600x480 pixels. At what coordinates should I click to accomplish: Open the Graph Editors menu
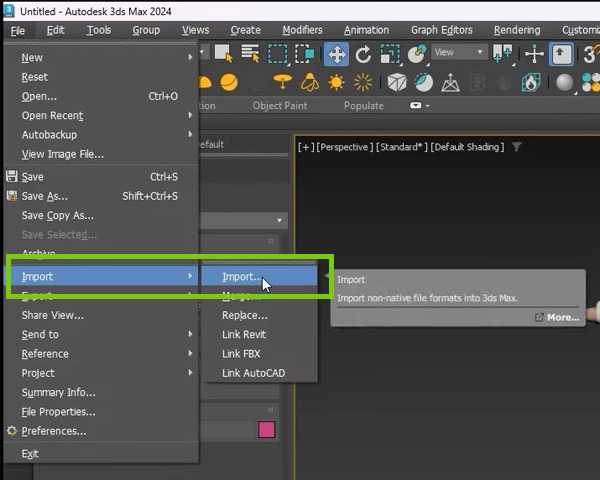[x=442, y=30]
